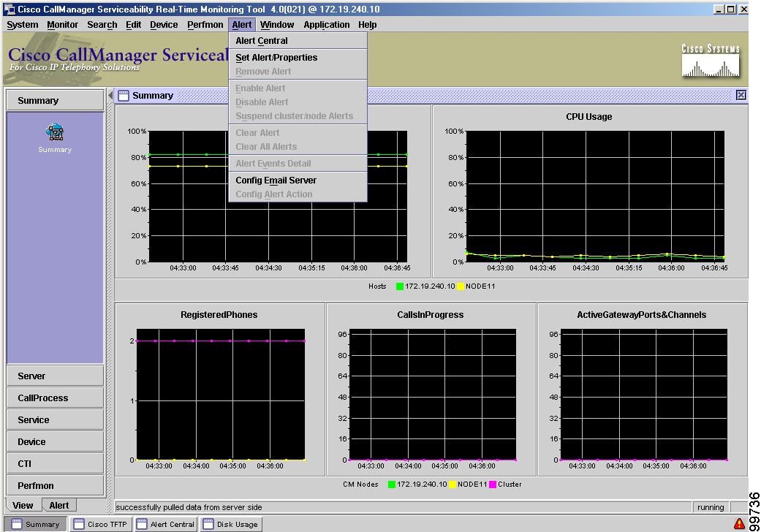
Task: Click the ActiveGatewayPorts&Channels chart
Action: 643,395
